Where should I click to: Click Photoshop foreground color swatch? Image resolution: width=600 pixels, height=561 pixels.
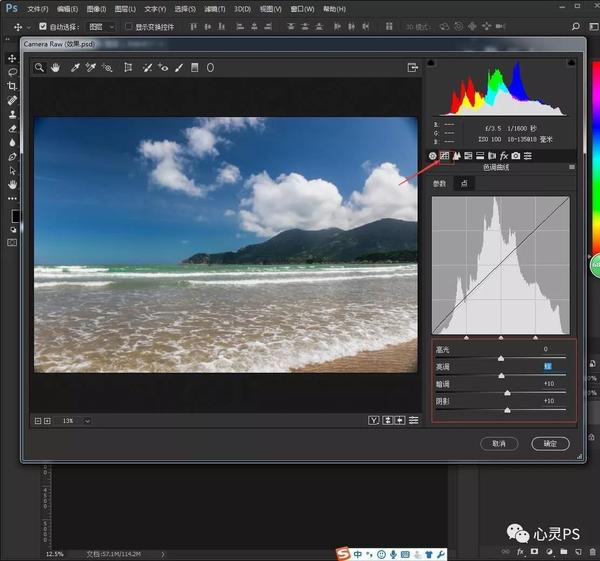(x=15, y=216)
